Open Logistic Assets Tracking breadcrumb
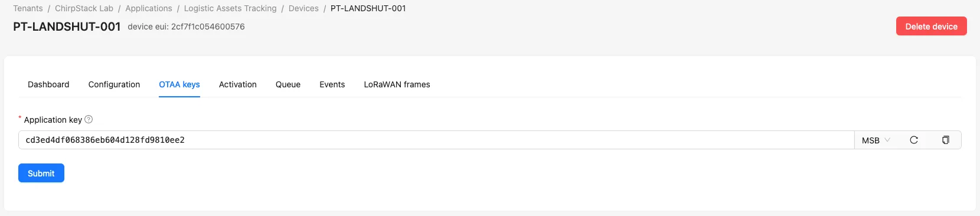 point(230,8)
